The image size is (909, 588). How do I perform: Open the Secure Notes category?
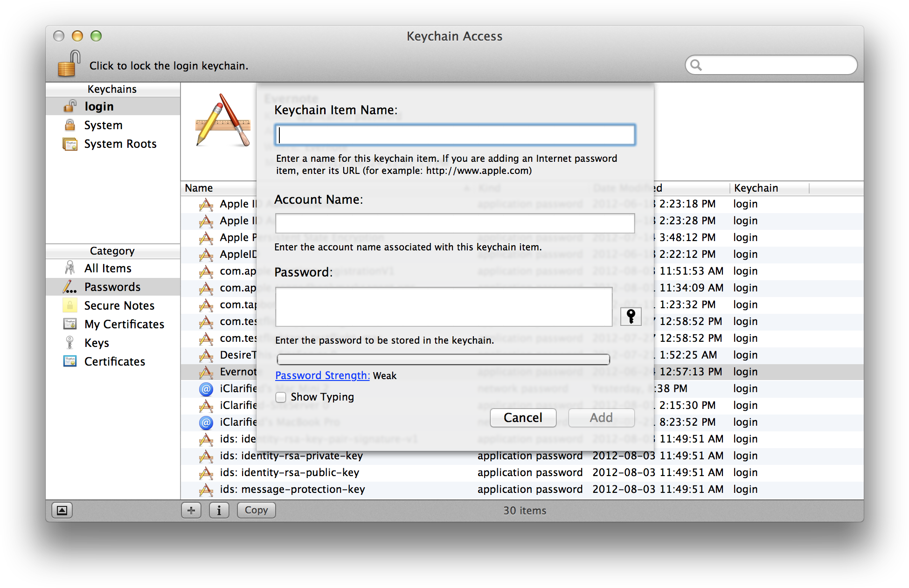tap(119, 306)
